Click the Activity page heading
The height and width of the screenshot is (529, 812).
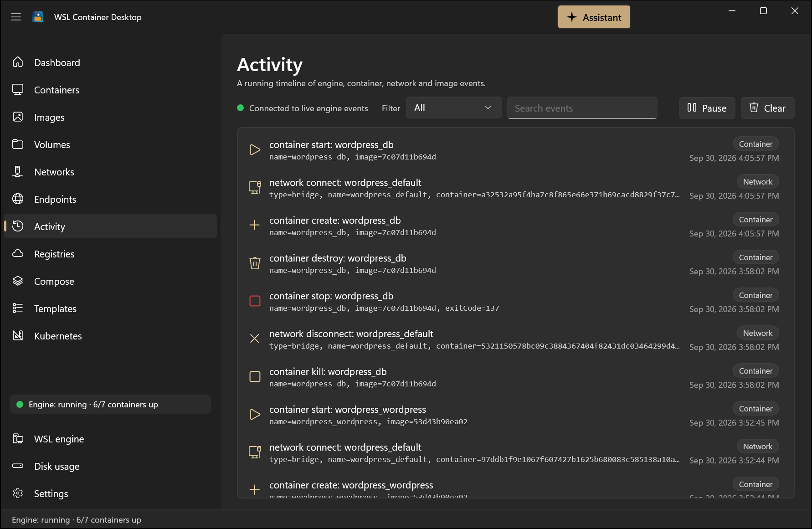click(270, 65)
